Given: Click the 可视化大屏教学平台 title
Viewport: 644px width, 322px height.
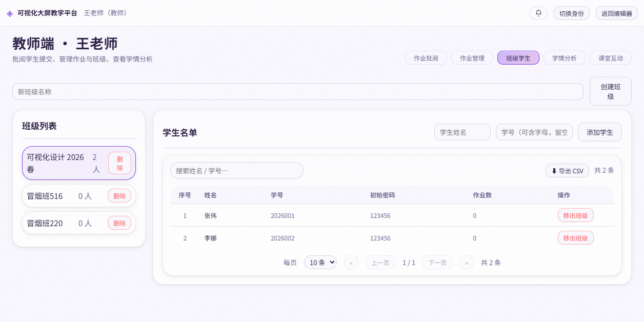Looking at the screenshot, I should (47, 13).
